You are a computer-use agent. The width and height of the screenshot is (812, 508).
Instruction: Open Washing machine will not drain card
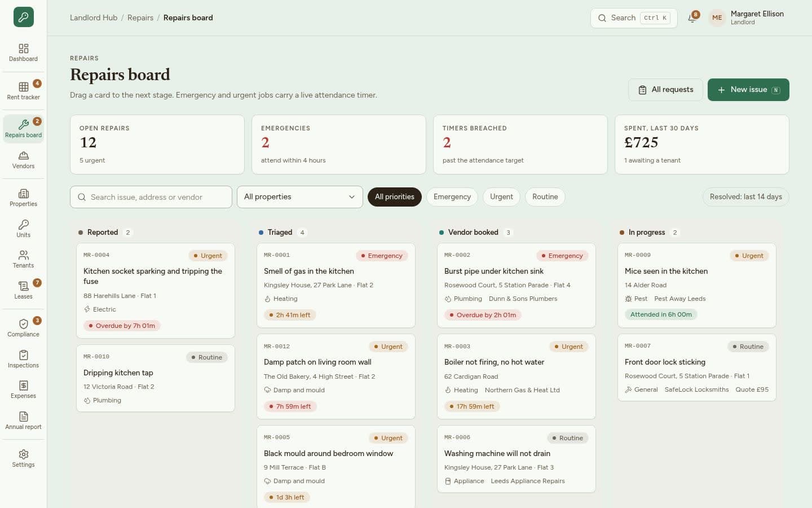tap(517, 459)
